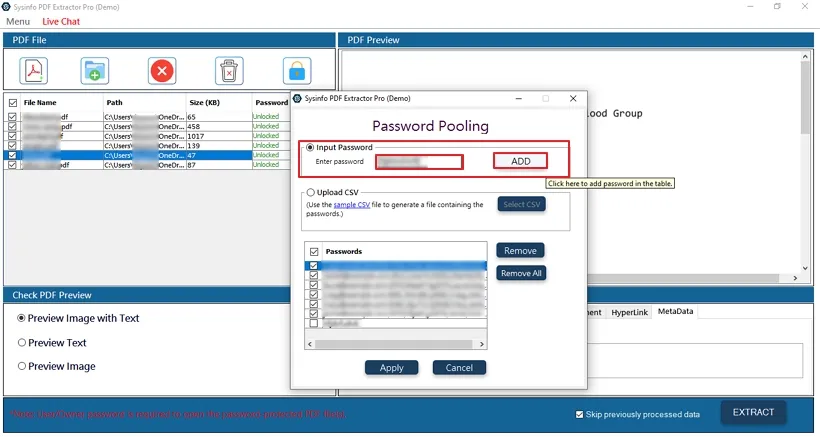820x437 pixels.
Task: Cancel the Password Pooling dialog
Action: (x=459, y=367)
